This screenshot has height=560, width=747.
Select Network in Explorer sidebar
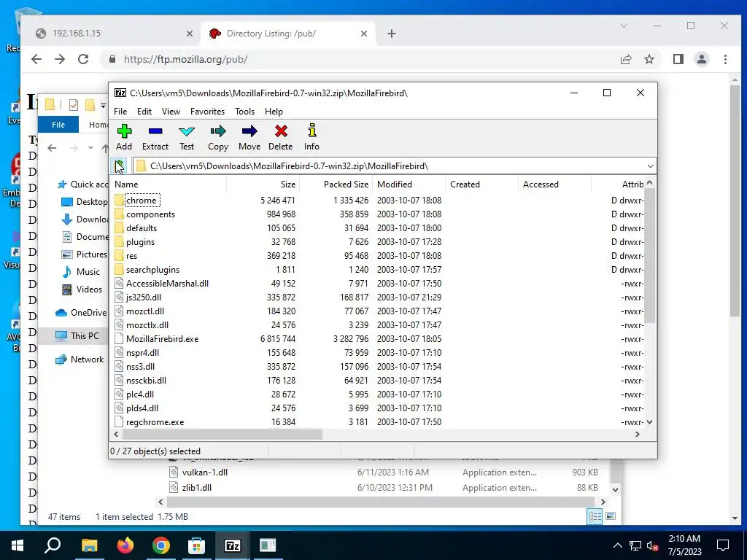[79, 359]
